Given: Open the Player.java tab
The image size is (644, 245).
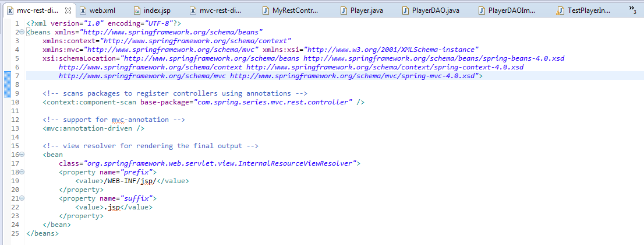Looking at the screenshot, I should (x=362, y=10).
